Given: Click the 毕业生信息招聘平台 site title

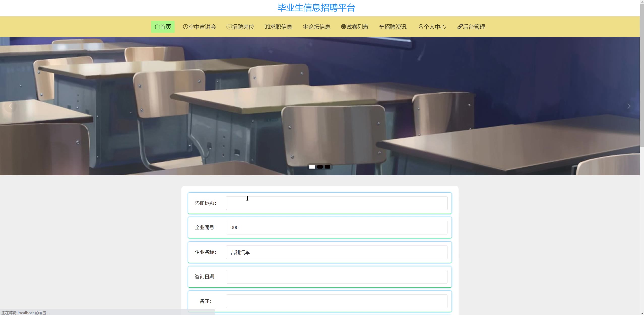Looking at the screenshot, I should (x=316, y=8).
